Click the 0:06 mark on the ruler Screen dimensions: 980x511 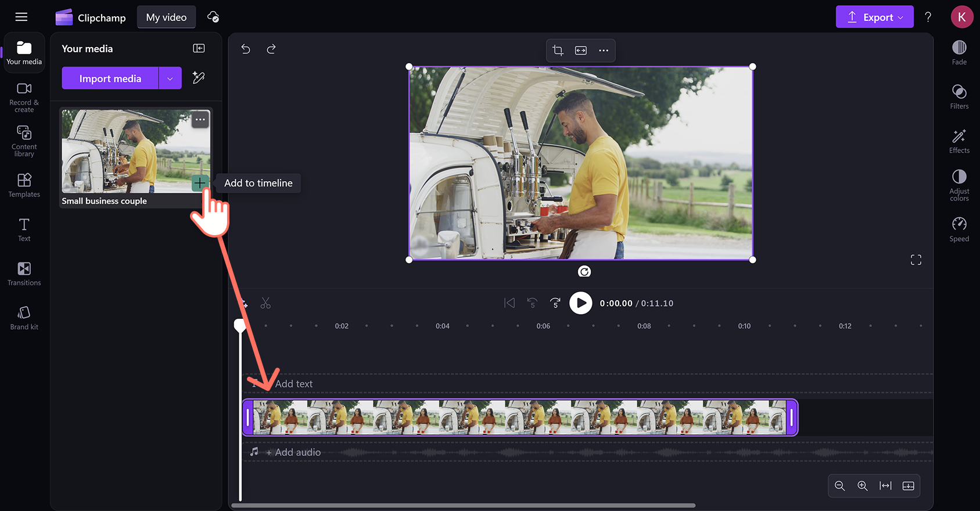pos(543,326)
